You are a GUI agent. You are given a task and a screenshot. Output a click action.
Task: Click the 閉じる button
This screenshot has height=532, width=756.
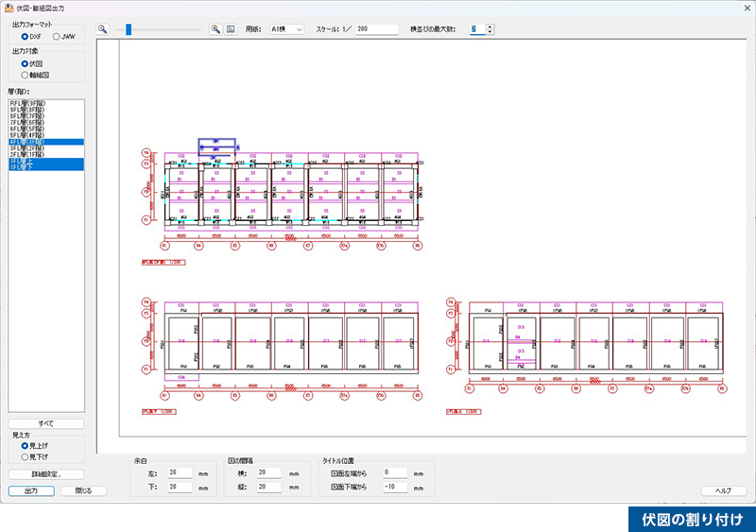point(83,490)
